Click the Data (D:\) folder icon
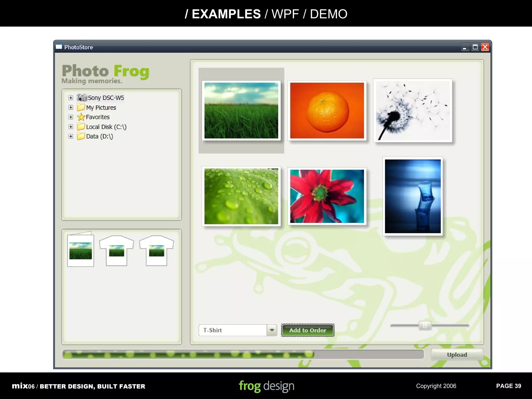Image resolution: width=532 pixels, height=399 pixels. [x=81, y=136]
